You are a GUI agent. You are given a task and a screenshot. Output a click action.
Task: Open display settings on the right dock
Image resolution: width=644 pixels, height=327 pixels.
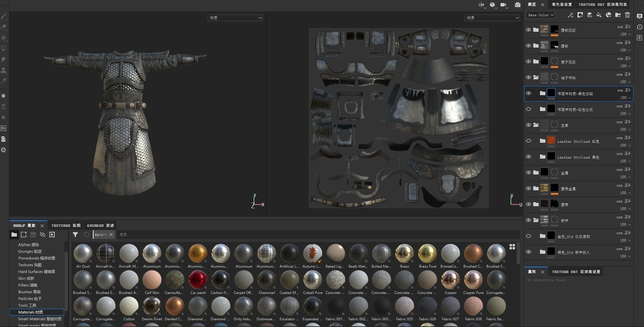point(639,16)
